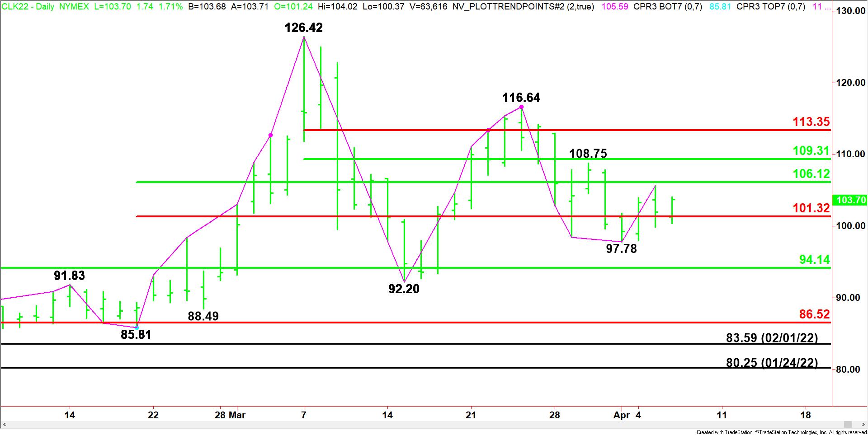Click the 120.00 price axis label

(x=851, y=83)
